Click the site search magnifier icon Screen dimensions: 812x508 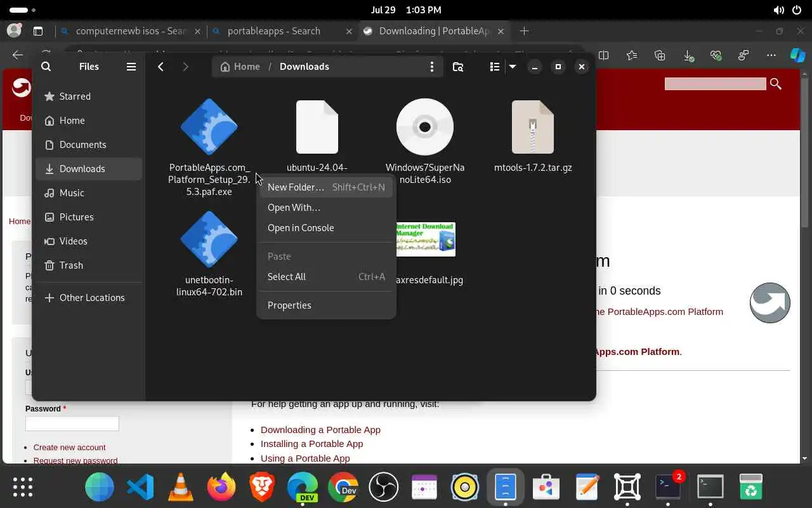tap(775, 84)
